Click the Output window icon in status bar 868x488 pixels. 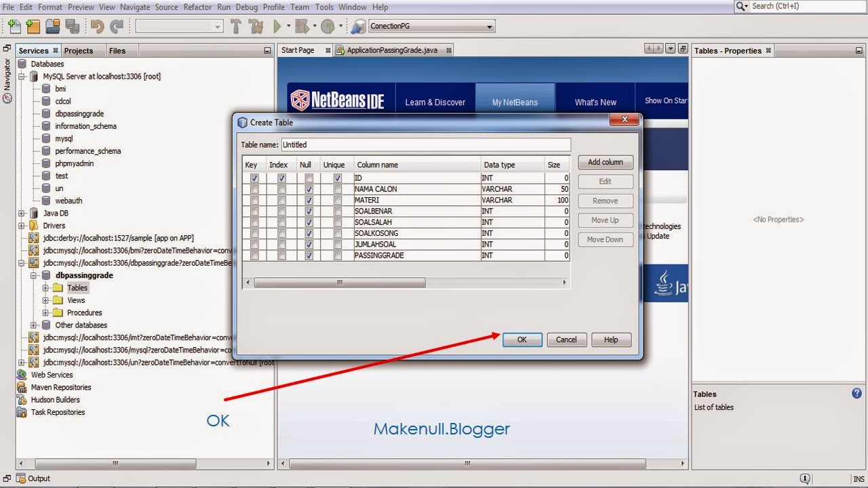point(21,478)
